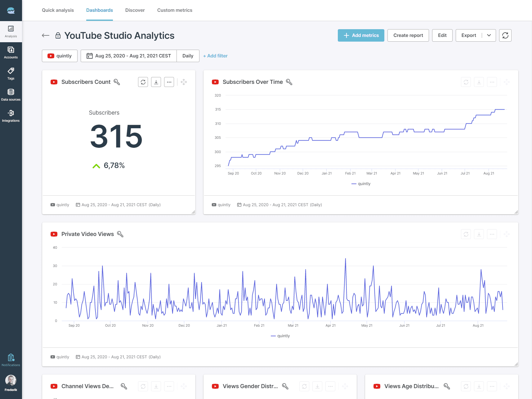532x399 pixels.
Task: Open the Export dropdown arrow
Action: (489, 35)
